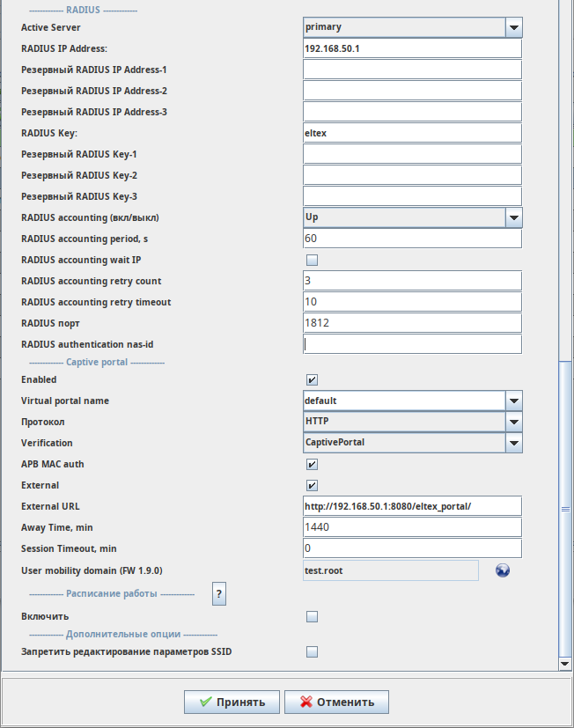Click the scrollbar down arrow
Image resolution: width=574 pixels, height=728 pixels.
point(565,663)
